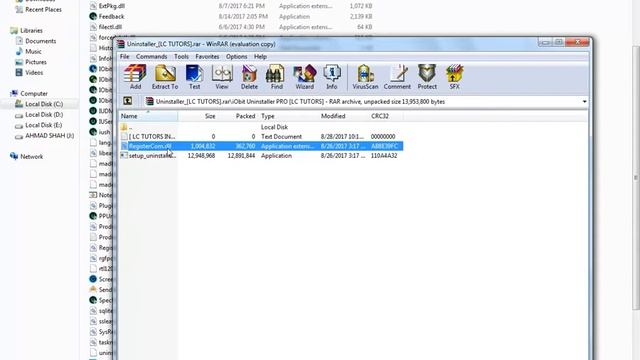The image size is (640, 360).
Task: Open Videos library in Explorer
Action: [34, 73]
